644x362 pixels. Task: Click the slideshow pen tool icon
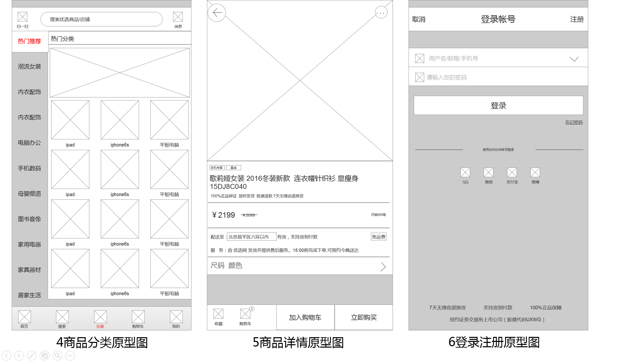pos(32,356)
